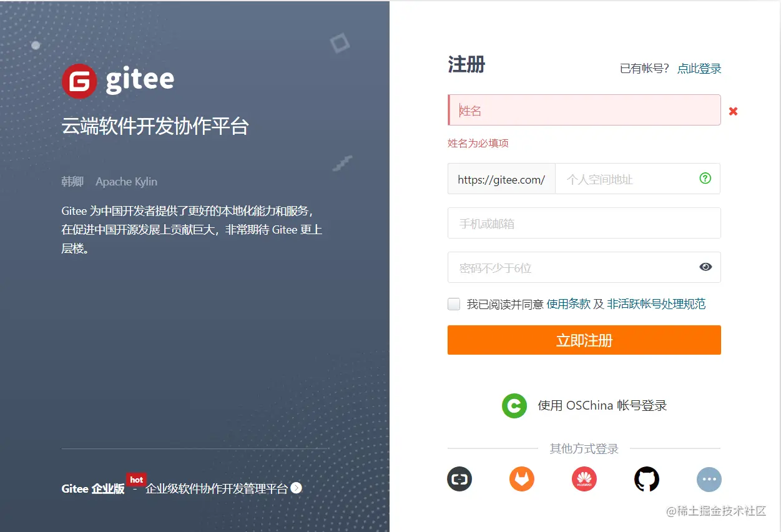Click the arrow icon after 企业级软件协作开发管理平台

[x=297, y=488]
